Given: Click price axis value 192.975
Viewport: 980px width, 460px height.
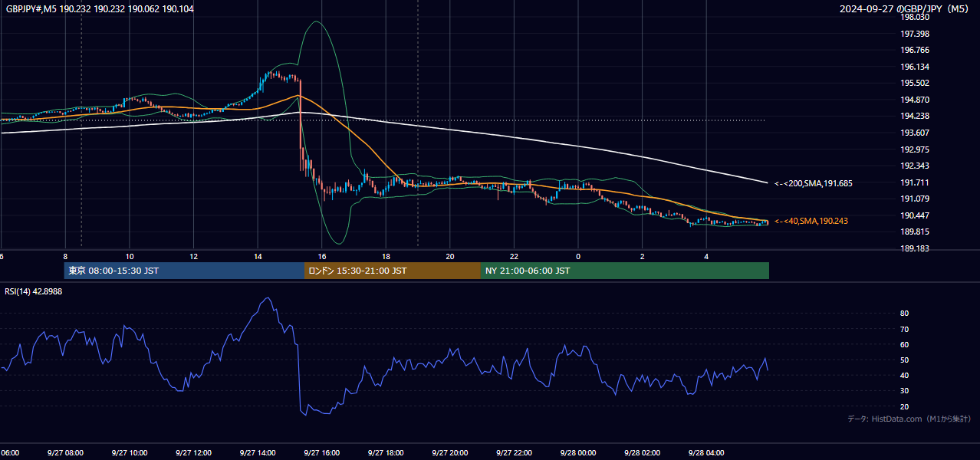Looking at the screenshot, I should [914, 149].
